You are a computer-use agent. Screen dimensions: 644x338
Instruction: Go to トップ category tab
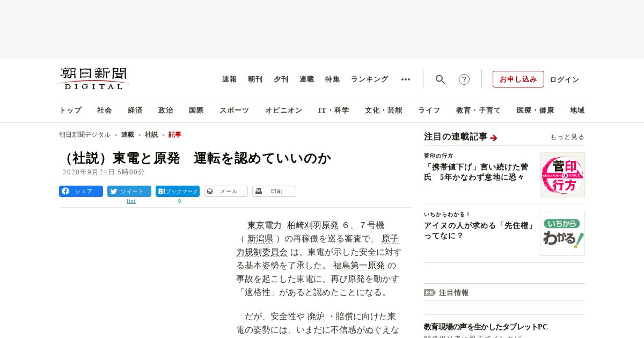click(x=70, y=111)
